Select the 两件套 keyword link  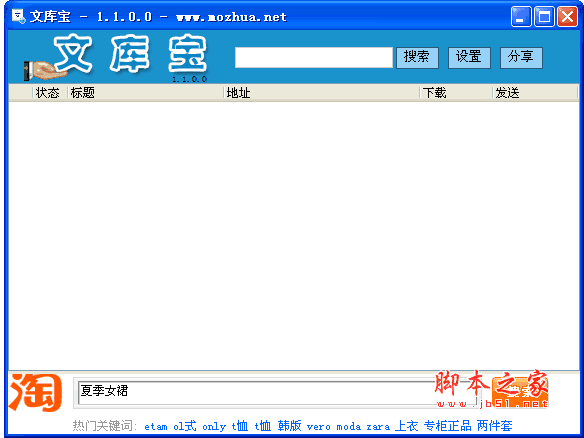(494, 426)
